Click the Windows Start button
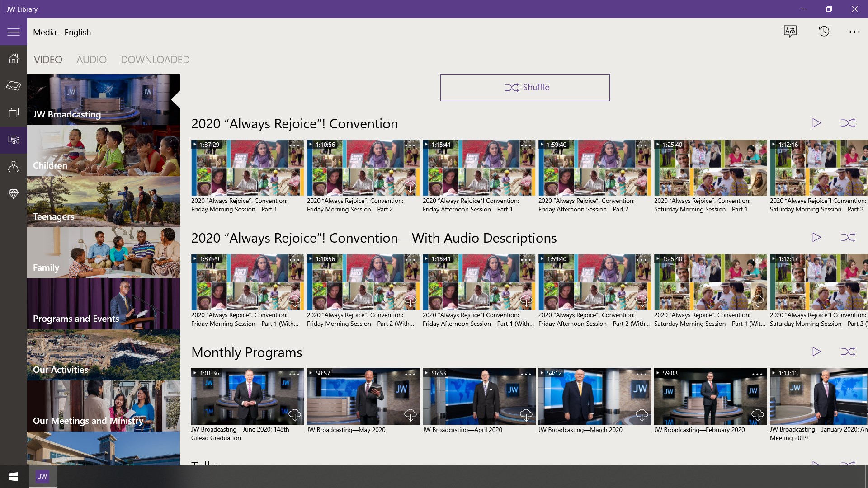This screenshot has width=868, height=488. [x=14, y=476]
